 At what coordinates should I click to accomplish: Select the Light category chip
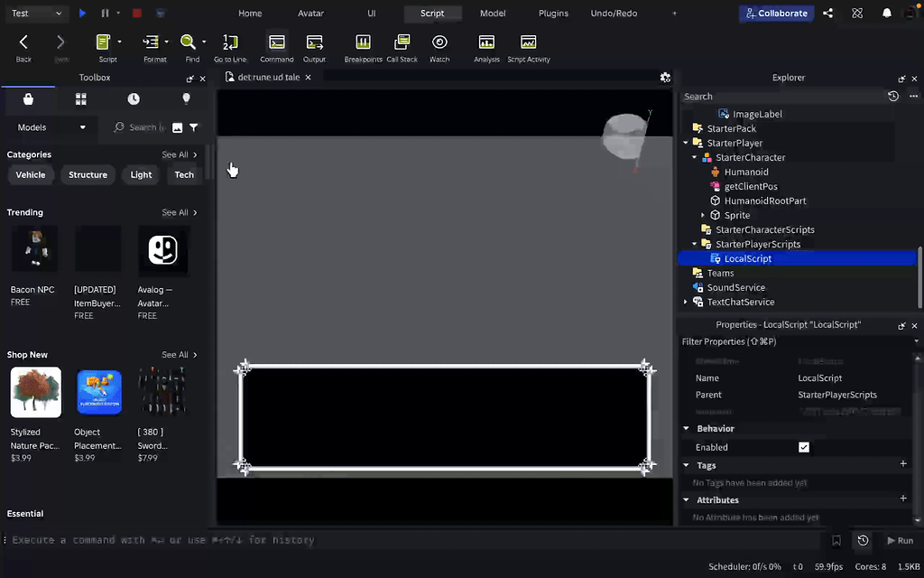click(141, 174)
